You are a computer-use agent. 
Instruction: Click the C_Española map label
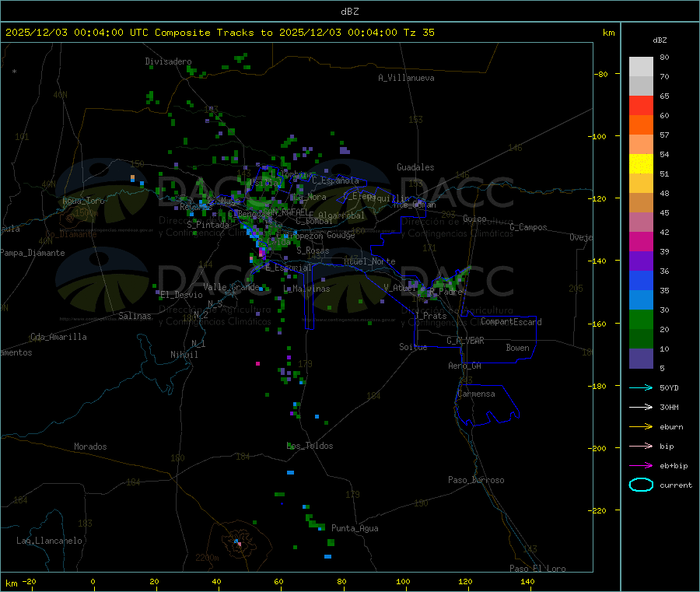coord(335,180)
